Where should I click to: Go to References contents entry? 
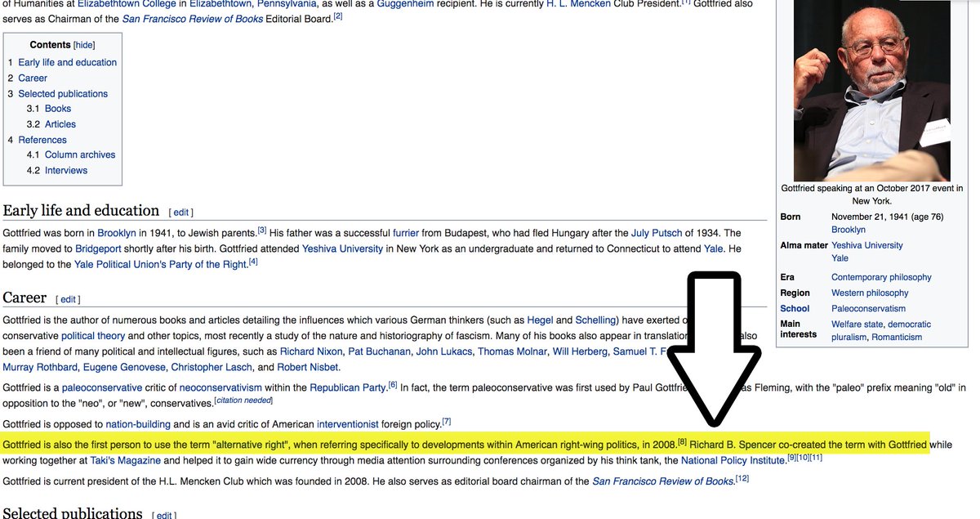click(42, 140)
